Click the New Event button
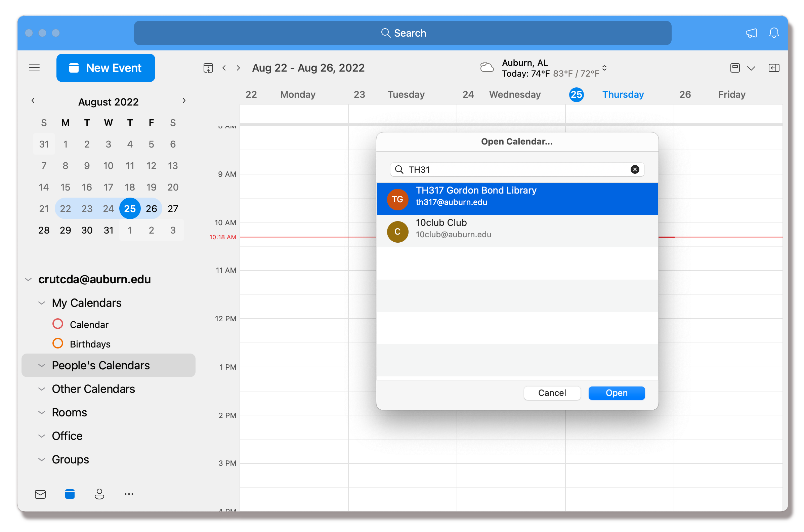This screenshot has height=532, width=804. pos(106,68)
